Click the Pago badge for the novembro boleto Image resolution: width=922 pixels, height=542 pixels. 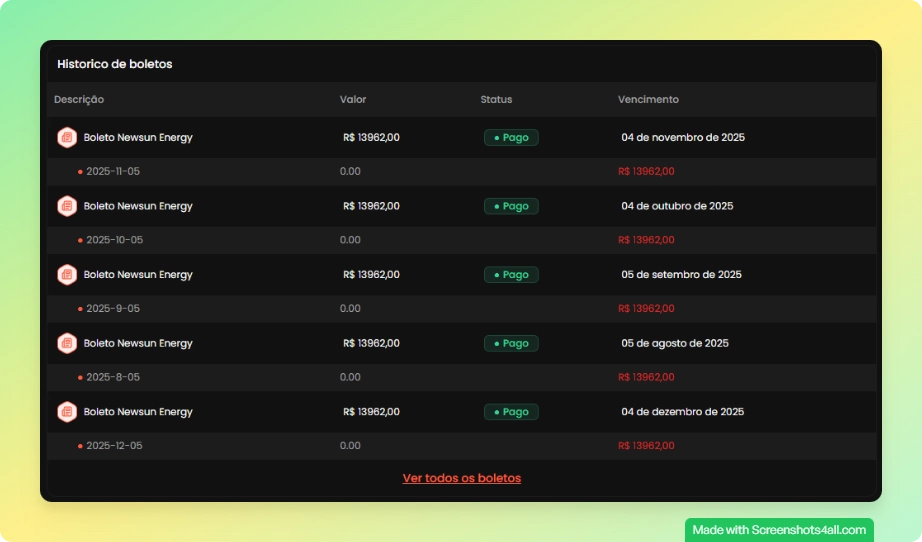(511, 138)
